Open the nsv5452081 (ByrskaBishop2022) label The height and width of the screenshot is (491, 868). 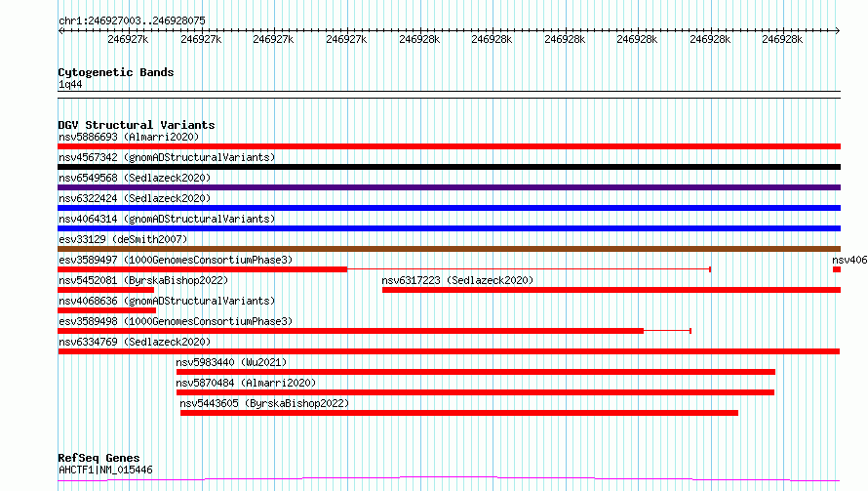tap(143, 280)
